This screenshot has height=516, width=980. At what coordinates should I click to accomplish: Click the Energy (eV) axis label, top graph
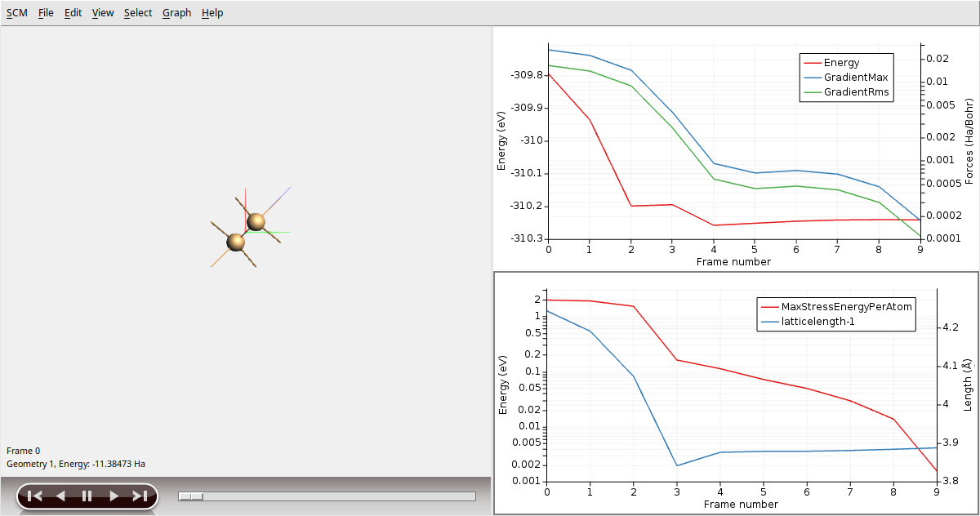coord(502,140)
